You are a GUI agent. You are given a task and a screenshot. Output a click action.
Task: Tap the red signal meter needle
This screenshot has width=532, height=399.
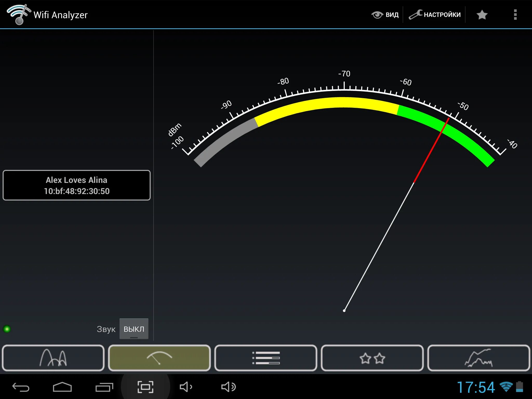point(431,151)
